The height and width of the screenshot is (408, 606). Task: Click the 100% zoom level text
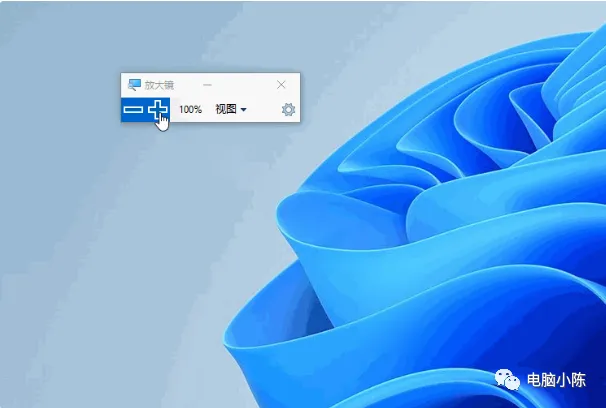tap(190, 110)
